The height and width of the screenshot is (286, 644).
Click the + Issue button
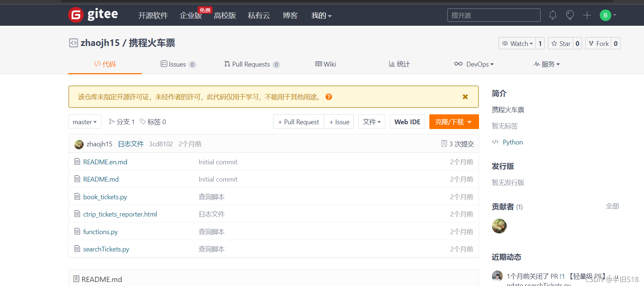[339, 122]
